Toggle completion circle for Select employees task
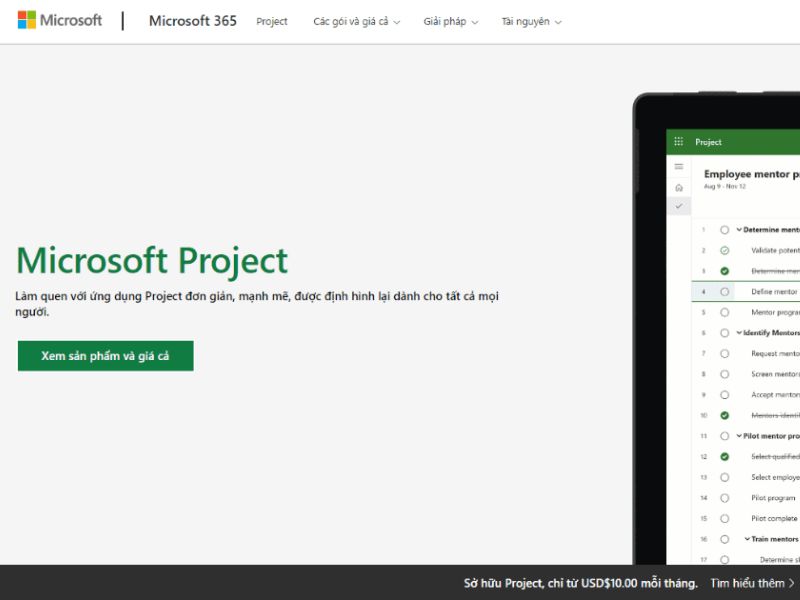The width and height of the screenshot is (800, 600). [724, 477]
